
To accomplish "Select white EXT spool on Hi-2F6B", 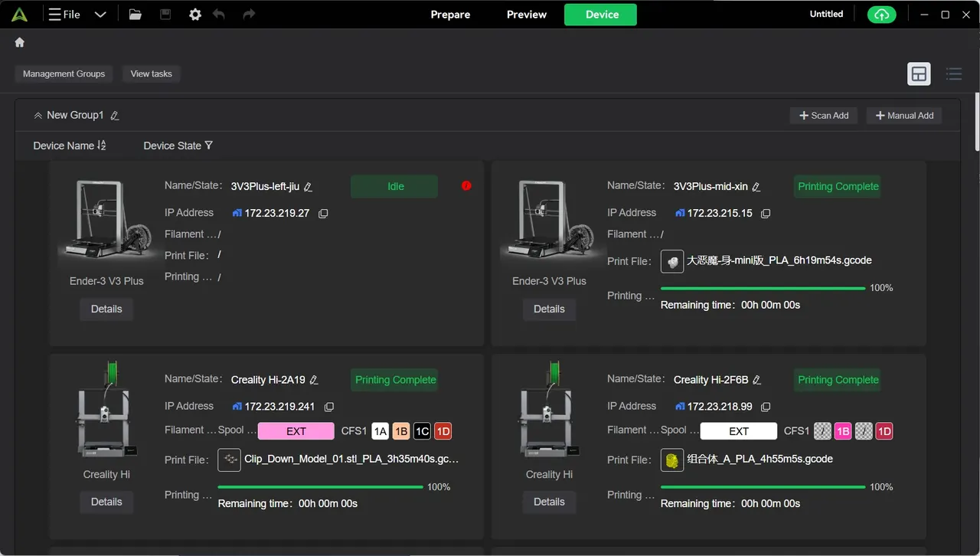I will click(738, 431).
